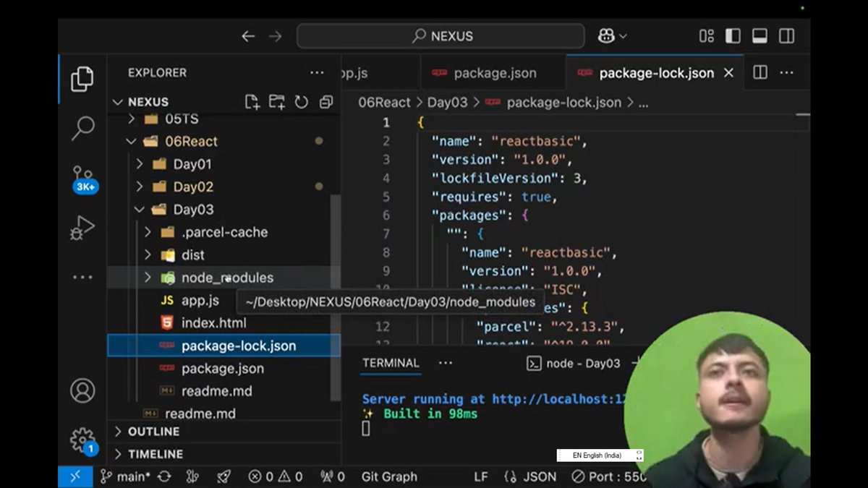Create a new folder in NEXUS explorer
Viewport: 868px width, 488px height.
coord(277,102)
